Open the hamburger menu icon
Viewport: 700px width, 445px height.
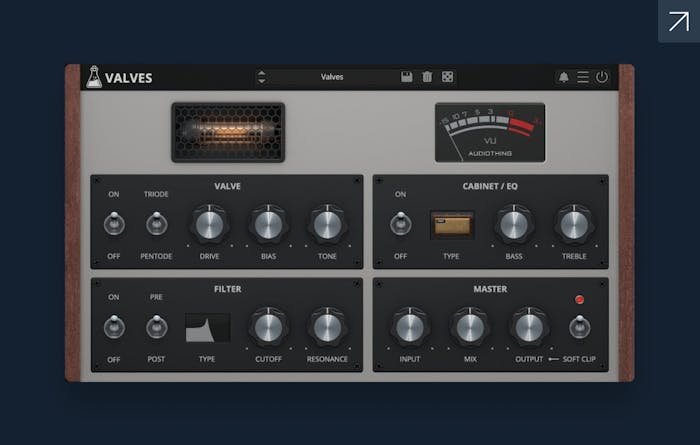coord(582,77)
